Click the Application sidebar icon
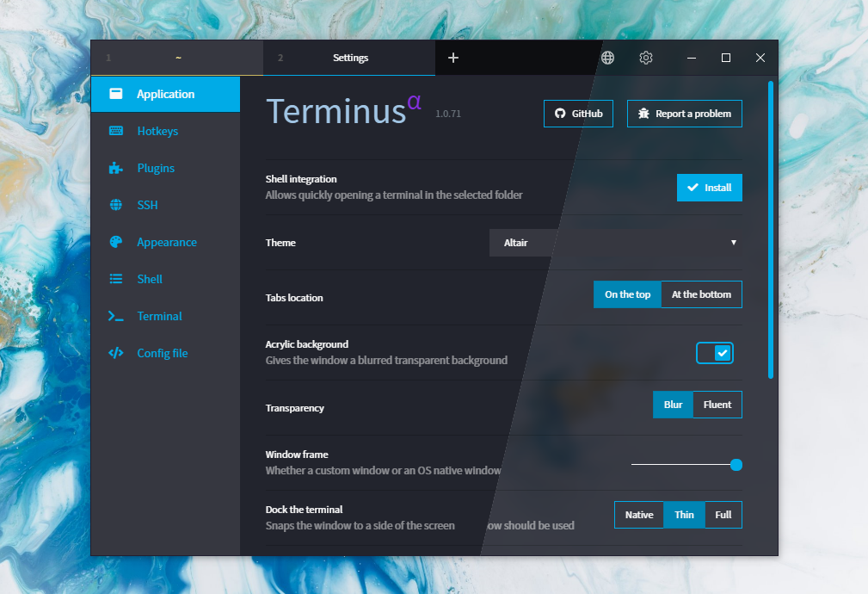This screenshot has height=594, width=868. (x=115, y=94)
